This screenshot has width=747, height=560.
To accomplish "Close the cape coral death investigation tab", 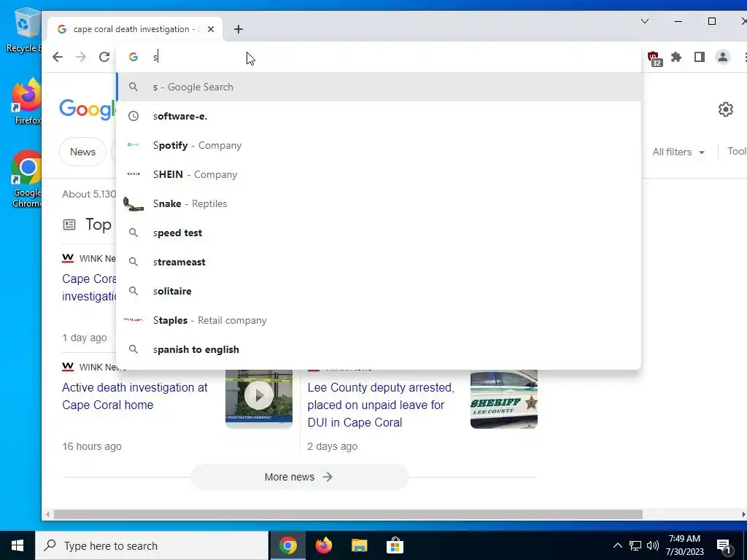I will tap(211, 29).
